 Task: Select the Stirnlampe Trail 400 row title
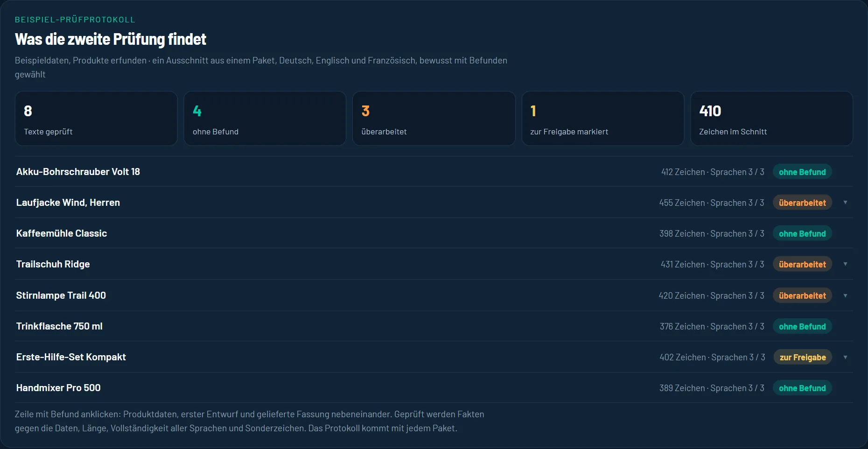tap(61, 295)
